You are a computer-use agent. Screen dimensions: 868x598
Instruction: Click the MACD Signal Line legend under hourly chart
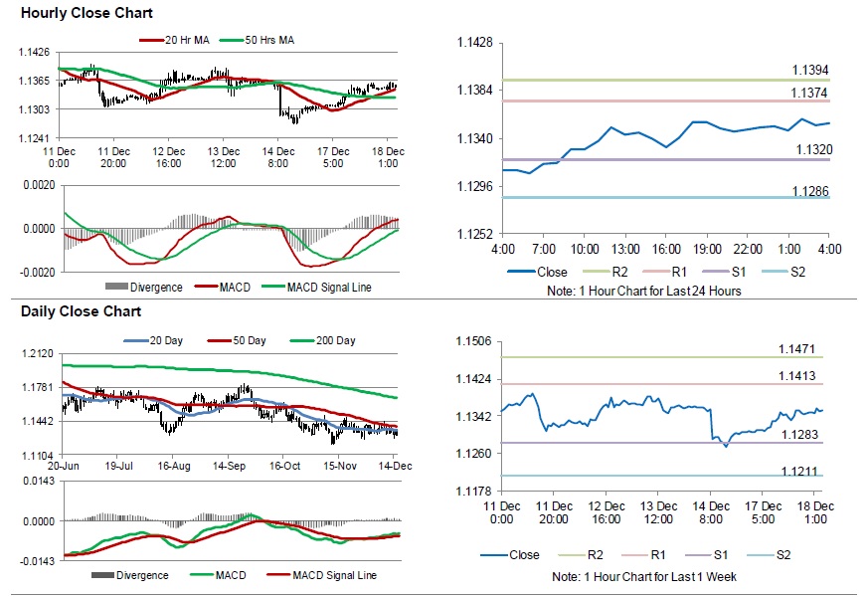[x=329, y=288]
